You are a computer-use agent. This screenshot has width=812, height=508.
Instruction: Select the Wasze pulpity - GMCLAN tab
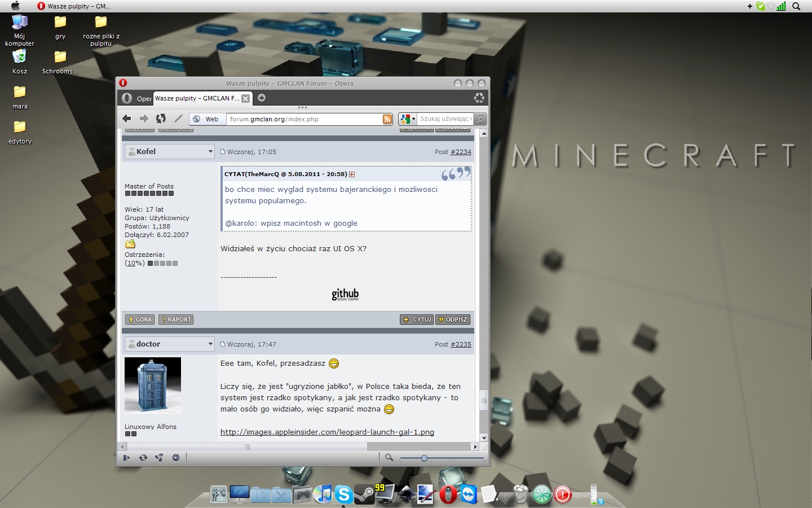click(x=197, y=98)
